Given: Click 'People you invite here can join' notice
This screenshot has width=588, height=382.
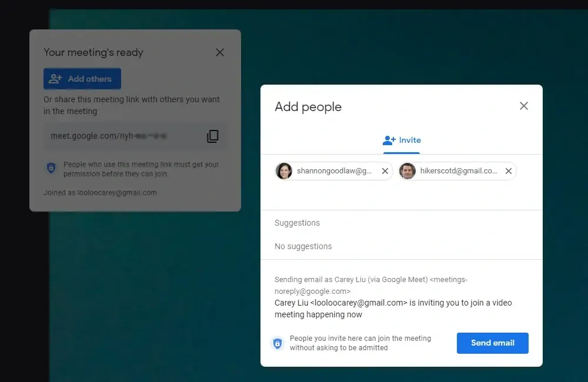Looking at the screenshot, I should tap(360, 343).
